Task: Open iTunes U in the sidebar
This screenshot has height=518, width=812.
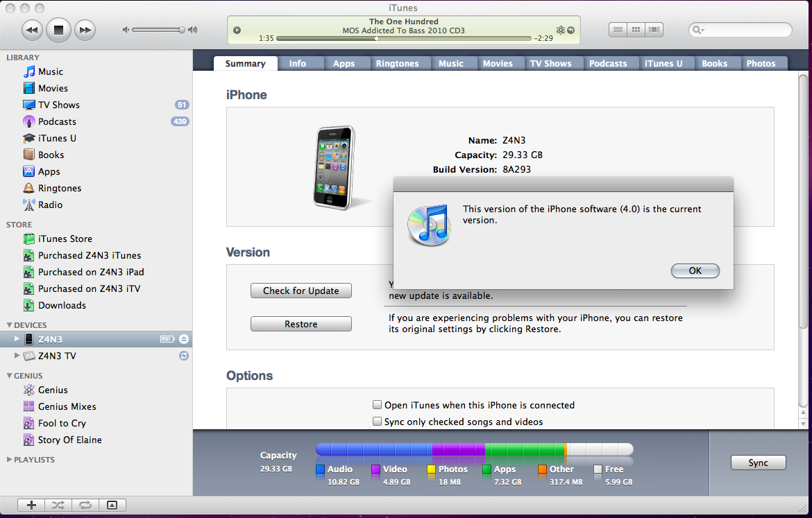Action: click(56, 138)
